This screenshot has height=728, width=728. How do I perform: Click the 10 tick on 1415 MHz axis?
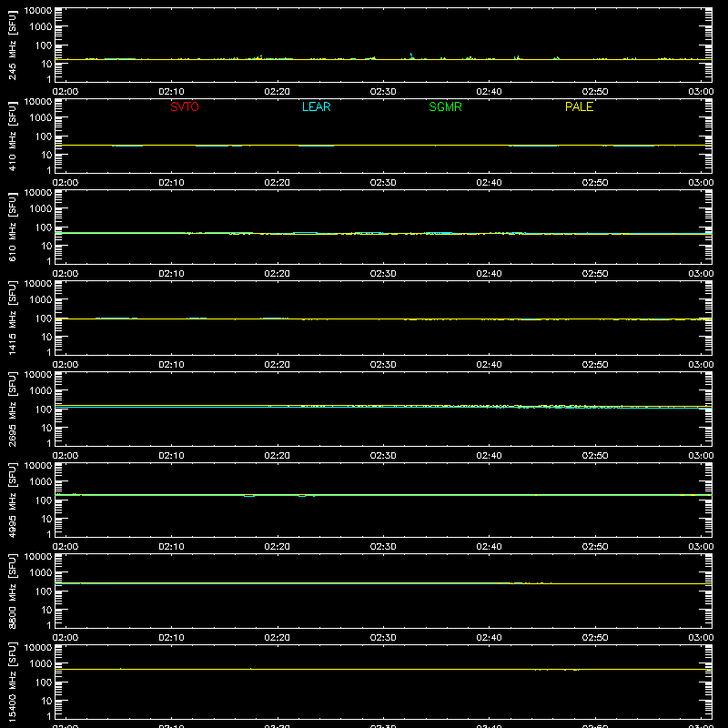[46, 337]
